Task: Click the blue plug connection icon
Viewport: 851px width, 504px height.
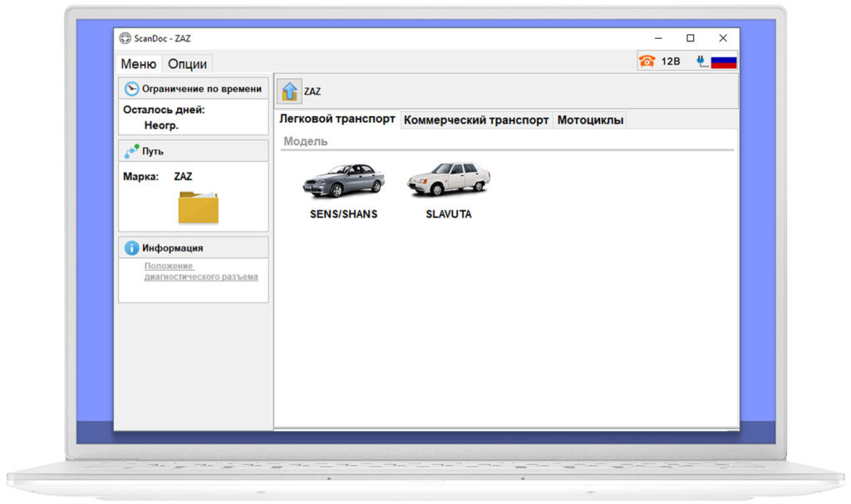Action: tap(701, 61)
